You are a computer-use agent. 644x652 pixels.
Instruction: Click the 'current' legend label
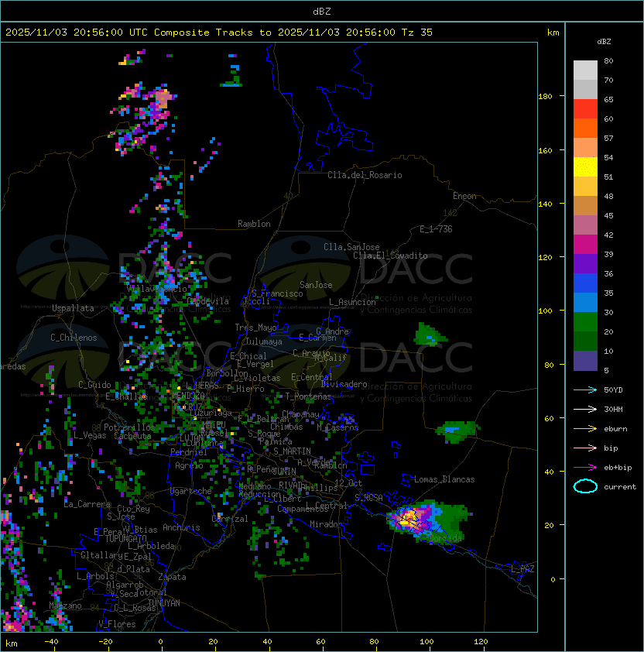coord(620,487)
